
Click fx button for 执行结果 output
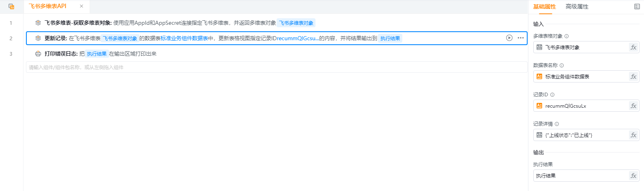pyautogui.click(x=633, y=176)
